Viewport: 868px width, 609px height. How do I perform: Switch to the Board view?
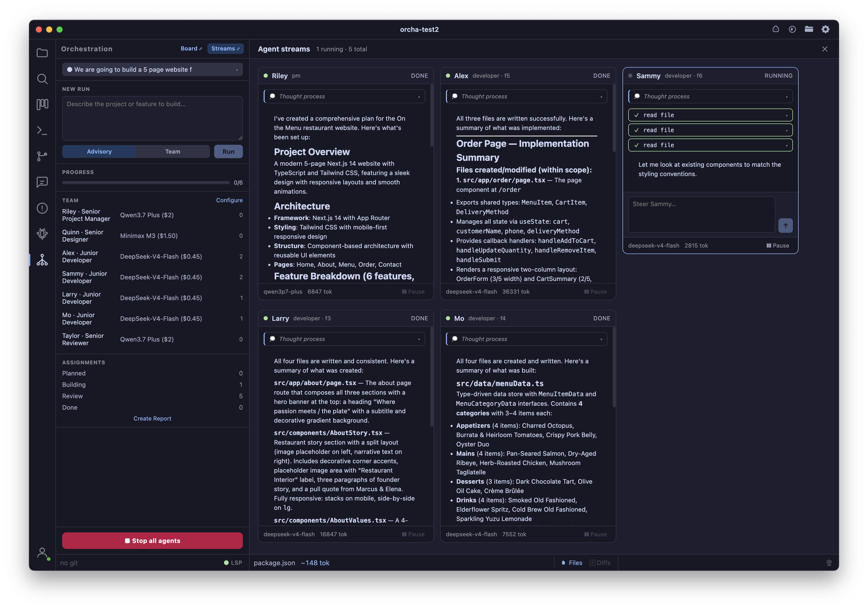(191, 48)
